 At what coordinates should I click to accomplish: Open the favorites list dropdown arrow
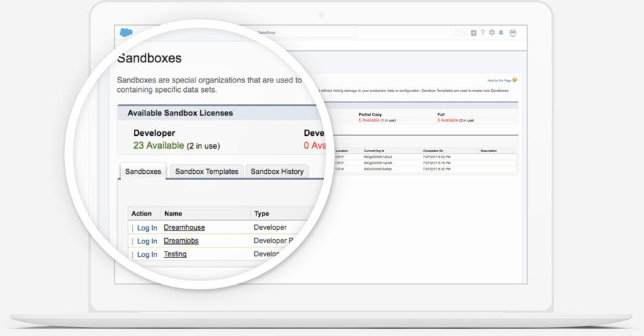coord(464,32)
